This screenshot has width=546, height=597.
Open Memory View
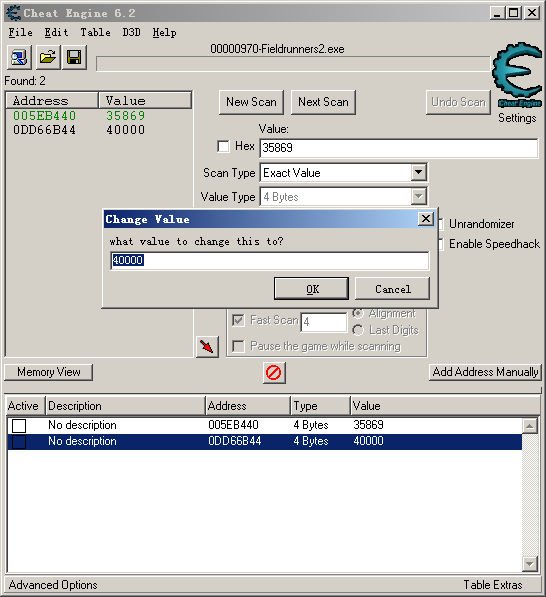pyautogui.click(x=48, y=372)
